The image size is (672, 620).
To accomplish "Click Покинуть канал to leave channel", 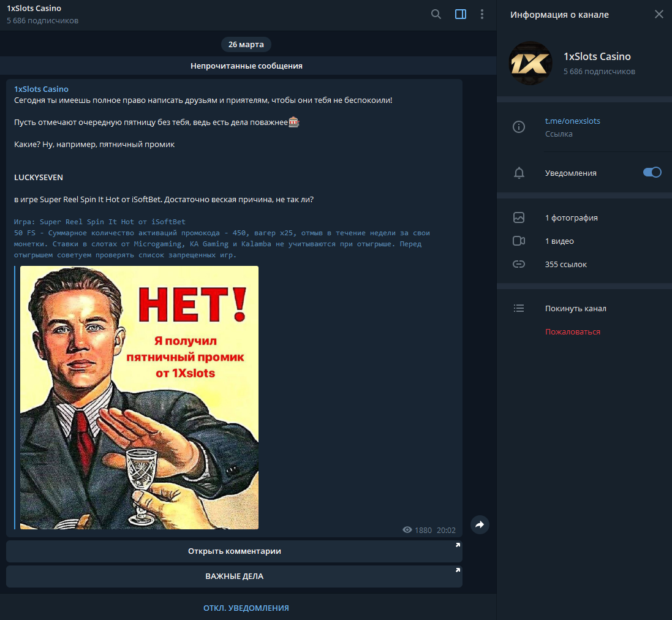I will coord(575,308).
